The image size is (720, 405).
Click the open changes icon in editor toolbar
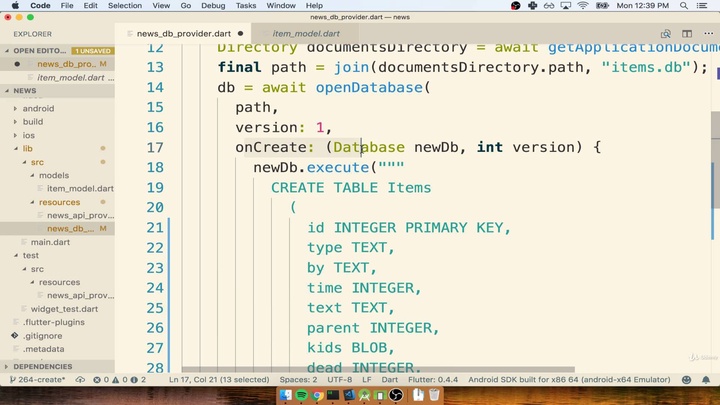click(666, 33)
